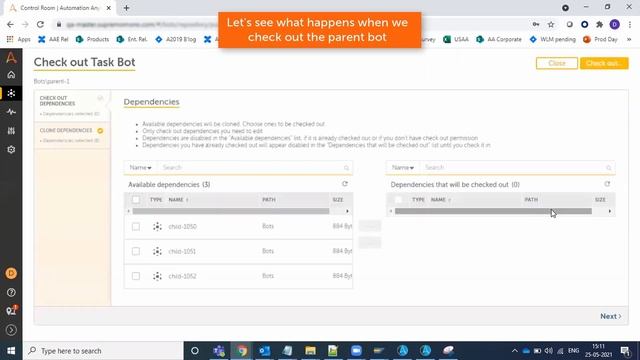Click the child-1052 name text

(182, 276)
